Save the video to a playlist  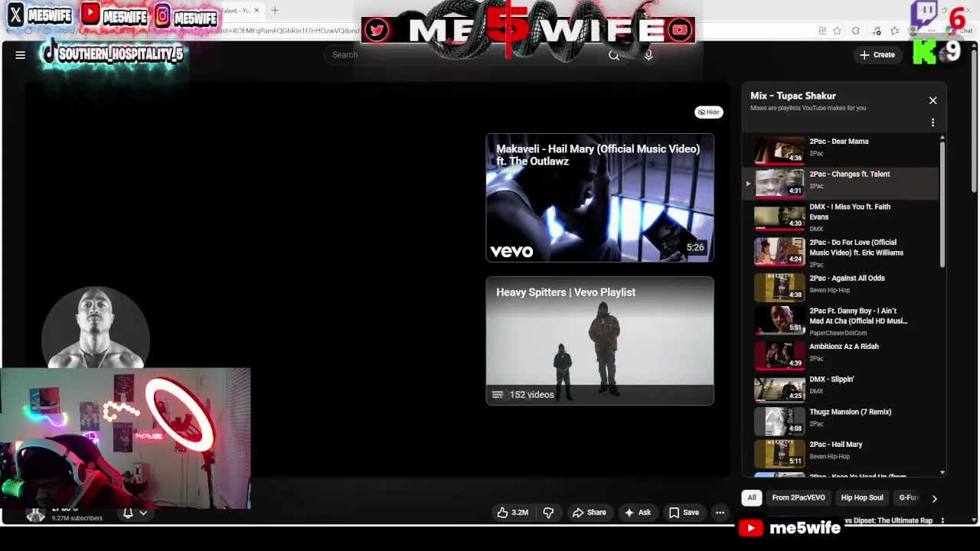[x=684, y=513]
